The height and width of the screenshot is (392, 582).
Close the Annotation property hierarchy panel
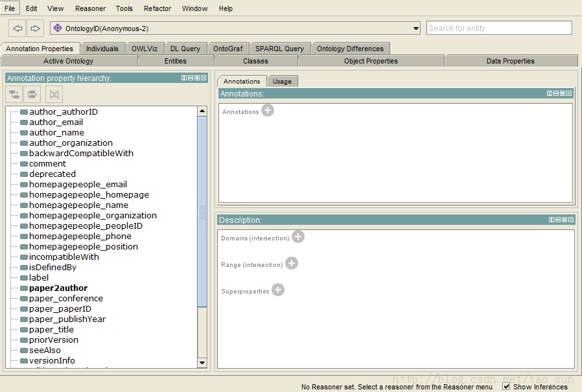coord(204,78)
